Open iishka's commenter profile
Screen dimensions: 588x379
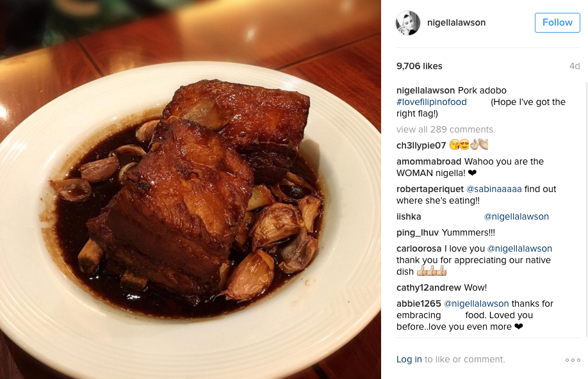pos(409,216)
